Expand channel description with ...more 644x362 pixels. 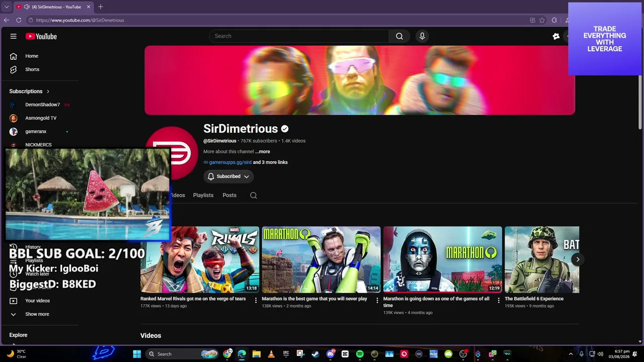(x=262, y=151)
